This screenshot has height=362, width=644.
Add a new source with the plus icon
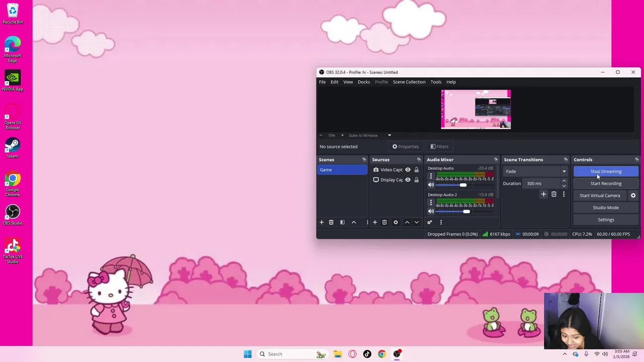(375, 222)
